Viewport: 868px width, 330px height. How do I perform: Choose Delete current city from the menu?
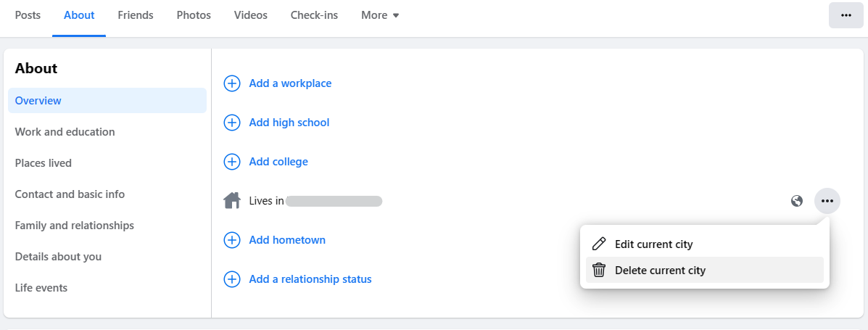click(x=660, y=271)
